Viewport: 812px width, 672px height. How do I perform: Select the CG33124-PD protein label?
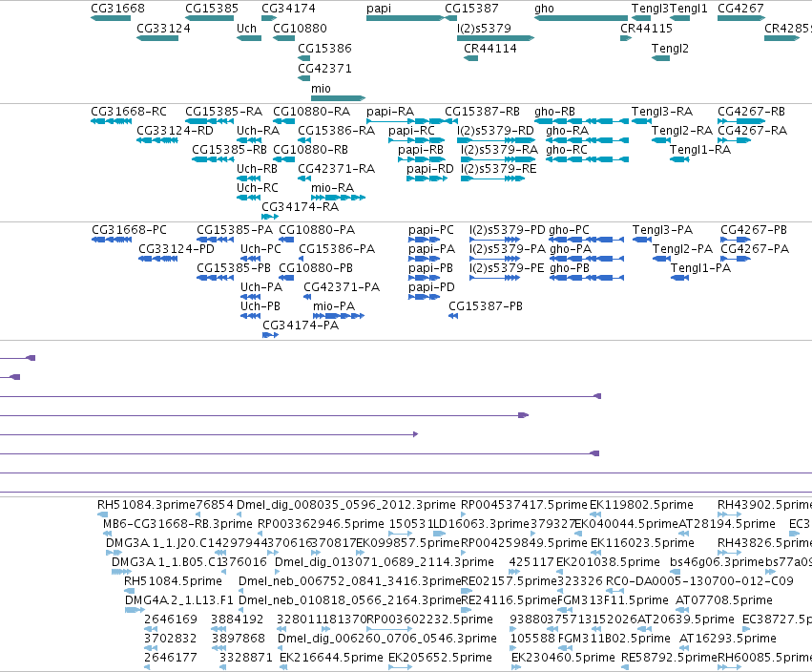(177, 249)
